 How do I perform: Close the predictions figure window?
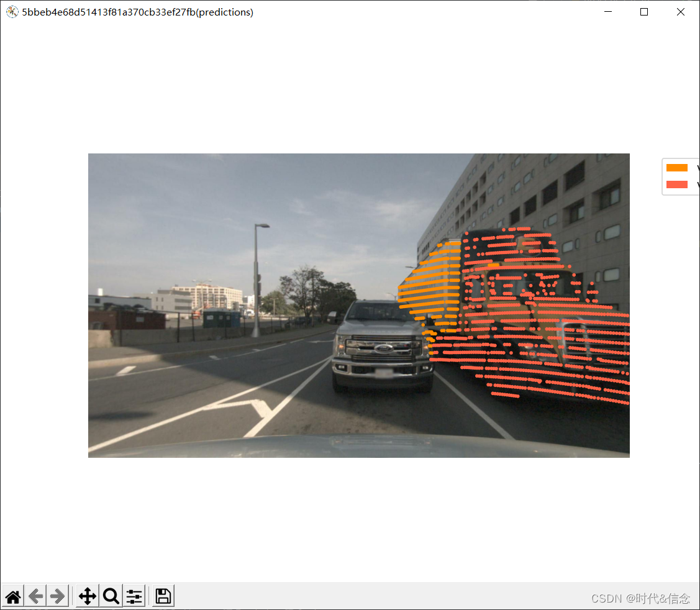click(x=680, y=12)
